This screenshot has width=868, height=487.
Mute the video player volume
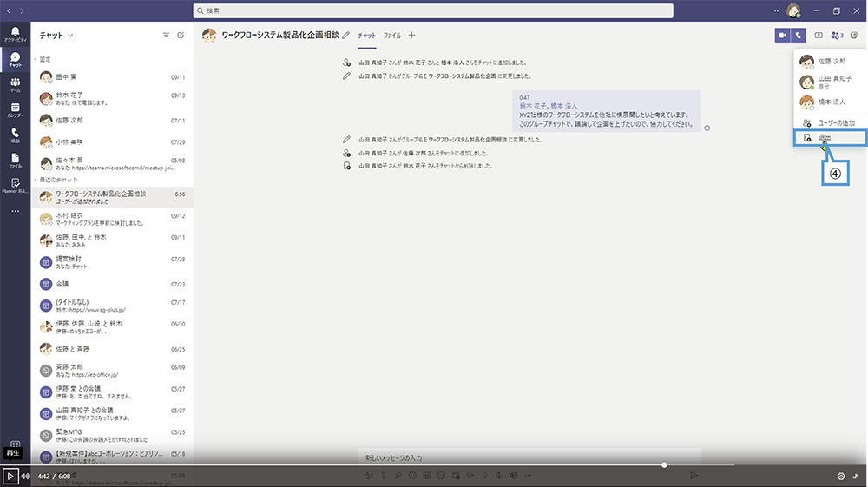25,476
